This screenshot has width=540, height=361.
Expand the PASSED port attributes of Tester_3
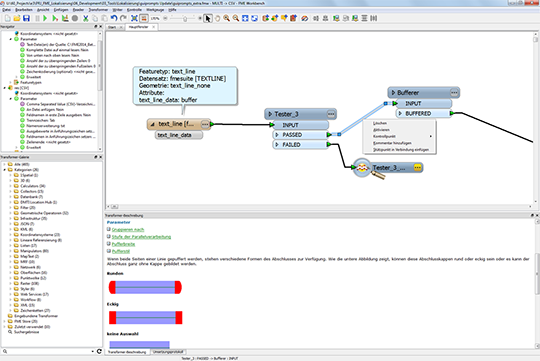coord(277,135)
